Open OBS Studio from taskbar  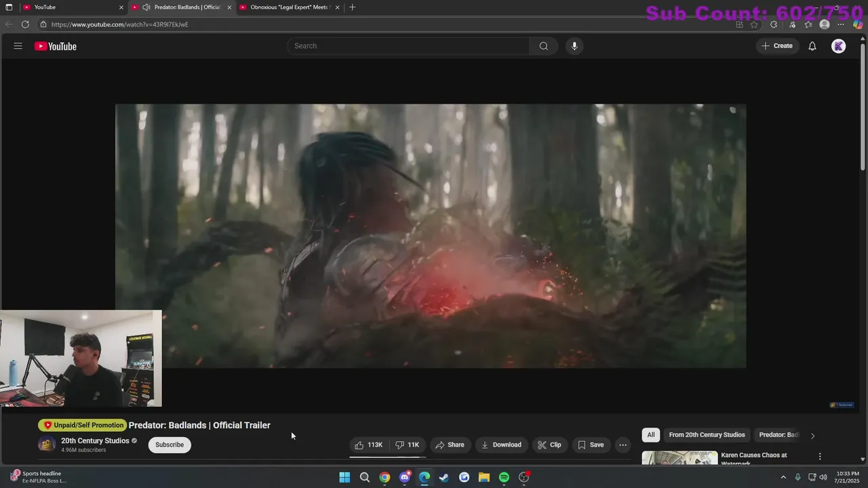pyautogui.click(x=524, y=477)
